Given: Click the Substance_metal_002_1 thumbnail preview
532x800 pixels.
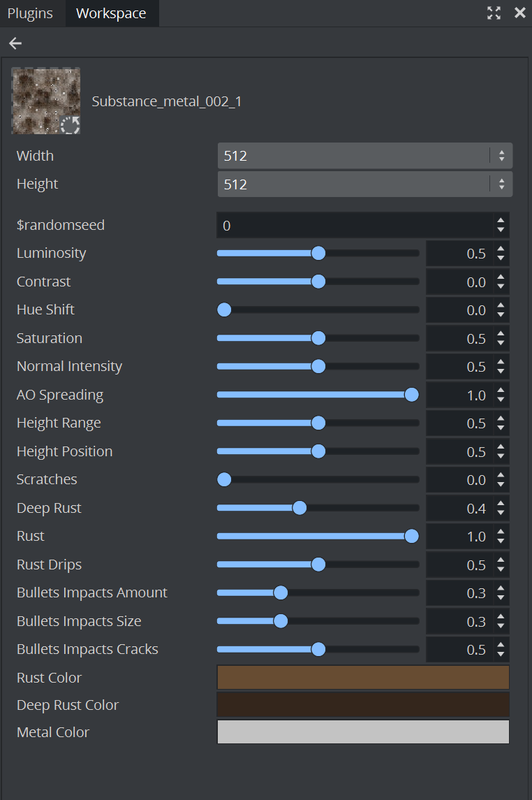Looking at the screenshot, I should pyautogui.click(x=45, y=100).
